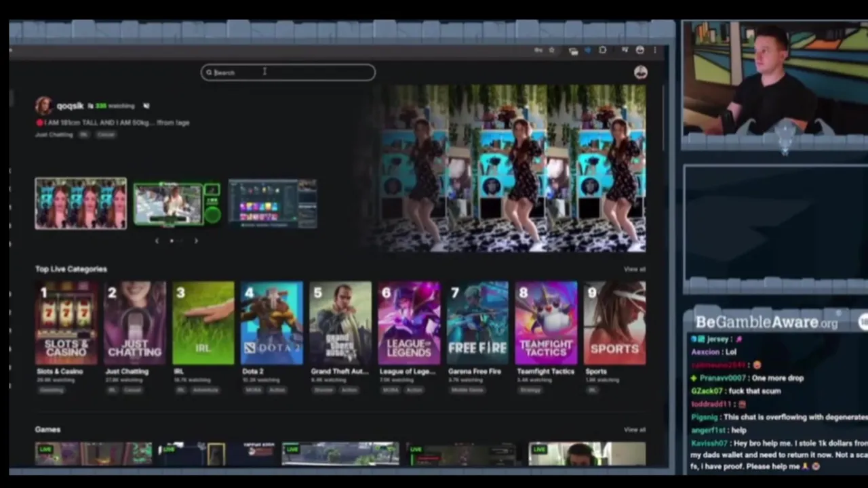
Task: Click 'Slots & Casino' category title text
Action: pos(60,371)
